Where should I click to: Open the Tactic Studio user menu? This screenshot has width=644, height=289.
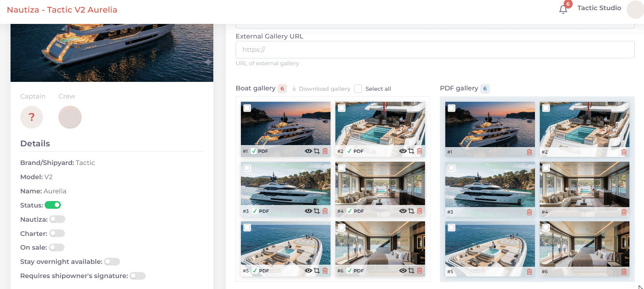point(599,8)
